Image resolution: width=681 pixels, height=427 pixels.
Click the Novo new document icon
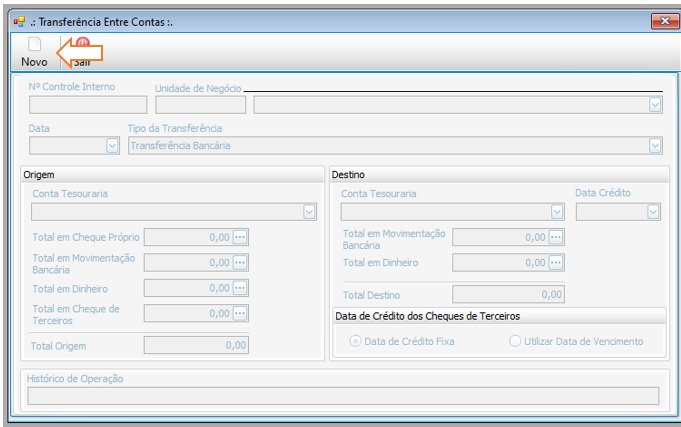pyautogui.click(x=34, y=44)
